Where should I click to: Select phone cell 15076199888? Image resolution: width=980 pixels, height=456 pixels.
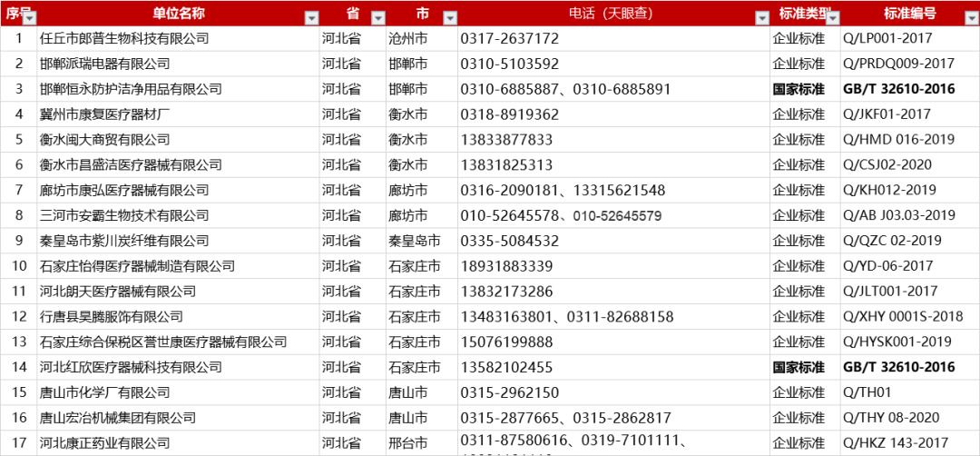(613, 342)
